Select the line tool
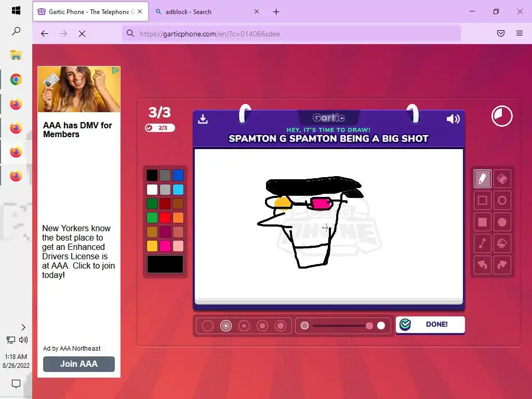The width and height of the screenshot is (532, 399). (x=482, y=243)
